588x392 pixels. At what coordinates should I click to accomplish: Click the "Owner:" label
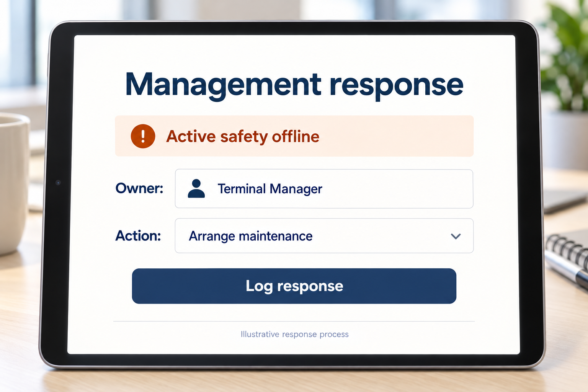139,188
